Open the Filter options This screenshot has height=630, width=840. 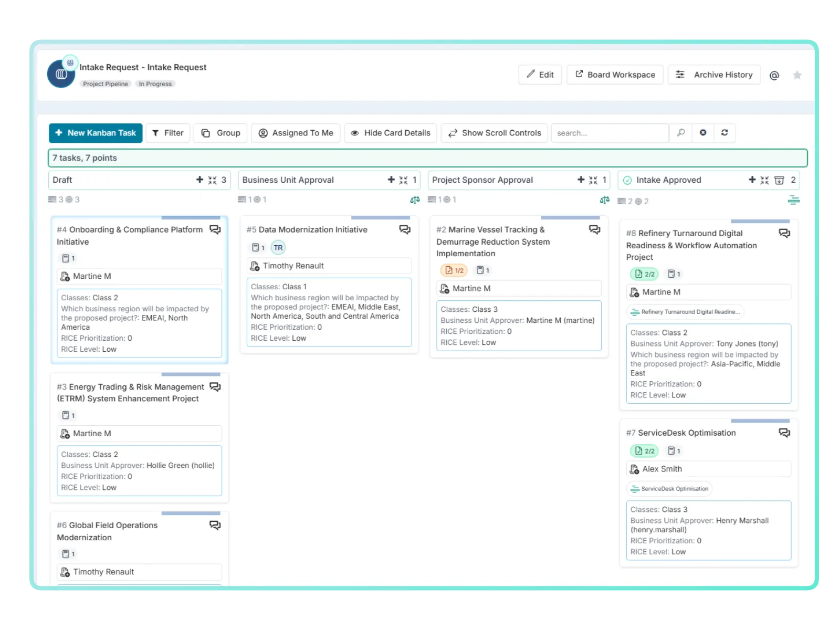click(168, 133)
